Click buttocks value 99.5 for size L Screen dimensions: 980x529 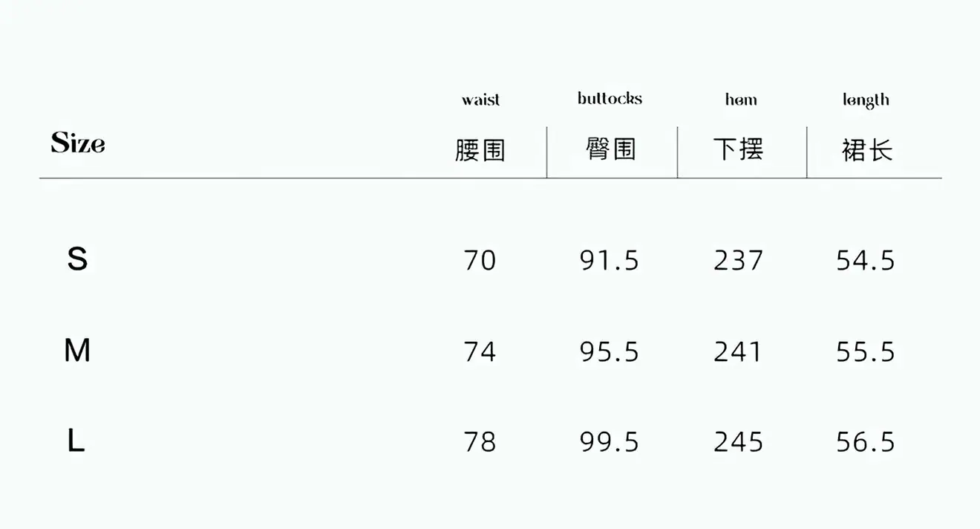(610, 442)
